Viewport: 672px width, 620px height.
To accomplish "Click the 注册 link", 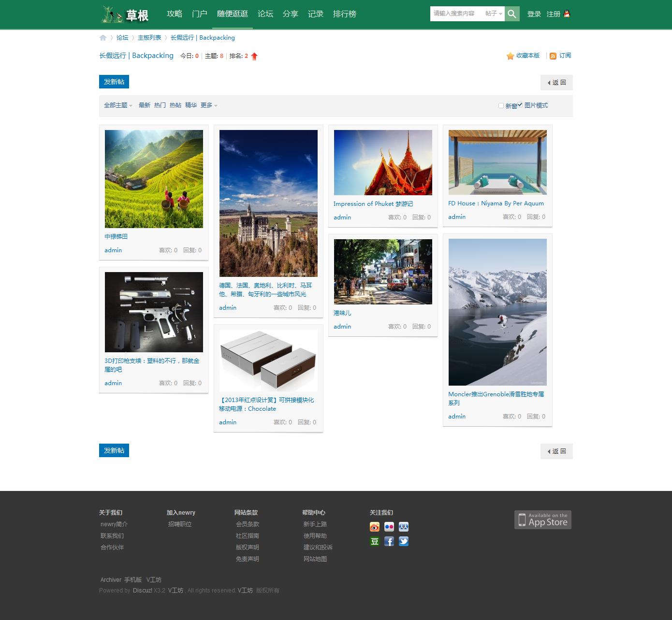I will click(554, 14).
